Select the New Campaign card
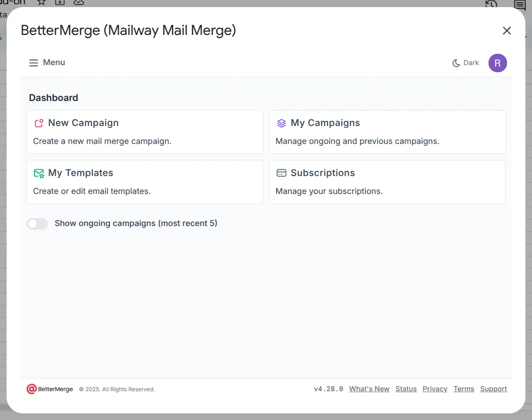 pyautogui.click(x=145, y=132)
